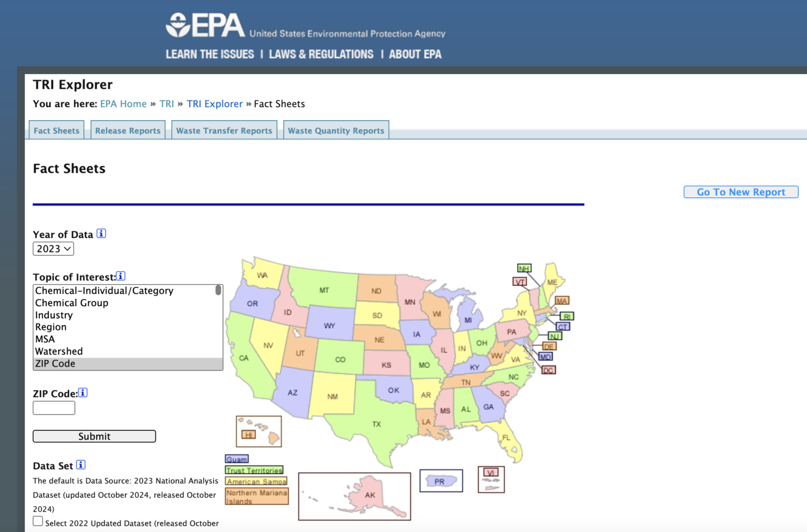Screen dimensions: 807x532
Task: Open the Waste Transfer Reports tab
Action: [x=224, y=130]
